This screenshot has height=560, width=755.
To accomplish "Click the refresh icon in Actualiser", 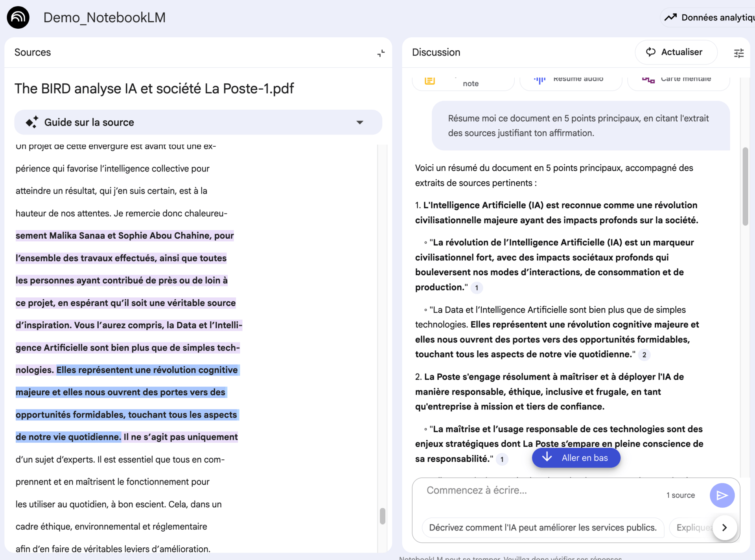I will (x=651, y=52).
